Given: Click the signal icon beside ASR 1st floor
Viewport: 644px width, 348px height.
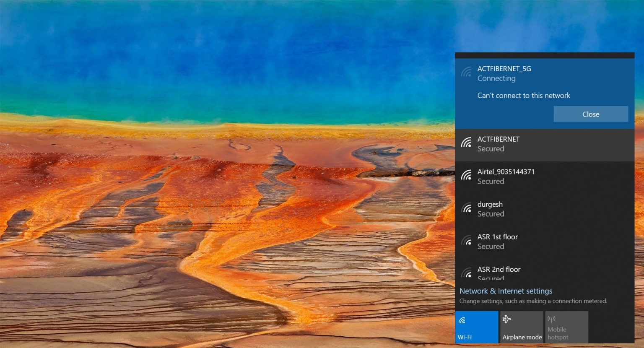Looking at the screenshot, I should coord(466,240).
